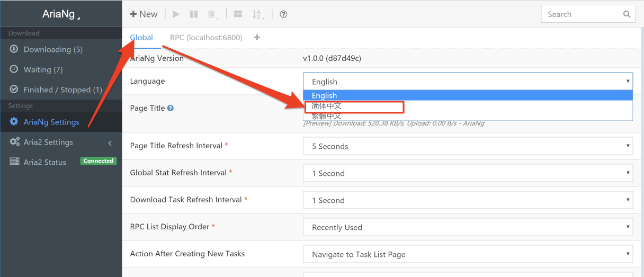Open the trash delete dropdown
Viewport: 644px width, 277px height.
pyautogui.click(x=212, y=14)
